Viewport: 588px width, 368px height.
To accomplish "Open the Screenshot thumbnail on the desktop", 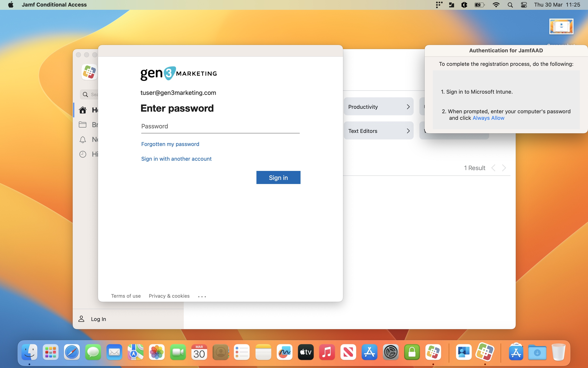I will [x=561, y=27].
